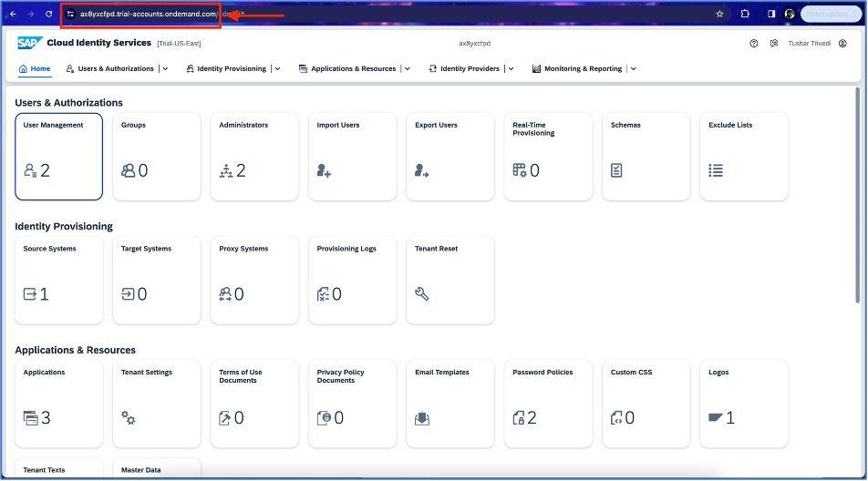Screen dimensions: 868x481
Task: Go to the Home tab
Action: point(35,68)
